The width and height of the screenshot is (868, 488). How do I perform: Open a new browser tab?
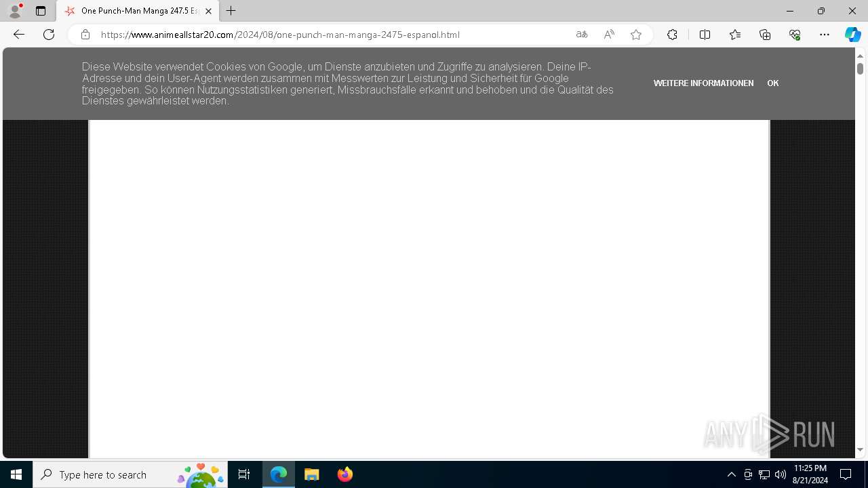(231, 11)
